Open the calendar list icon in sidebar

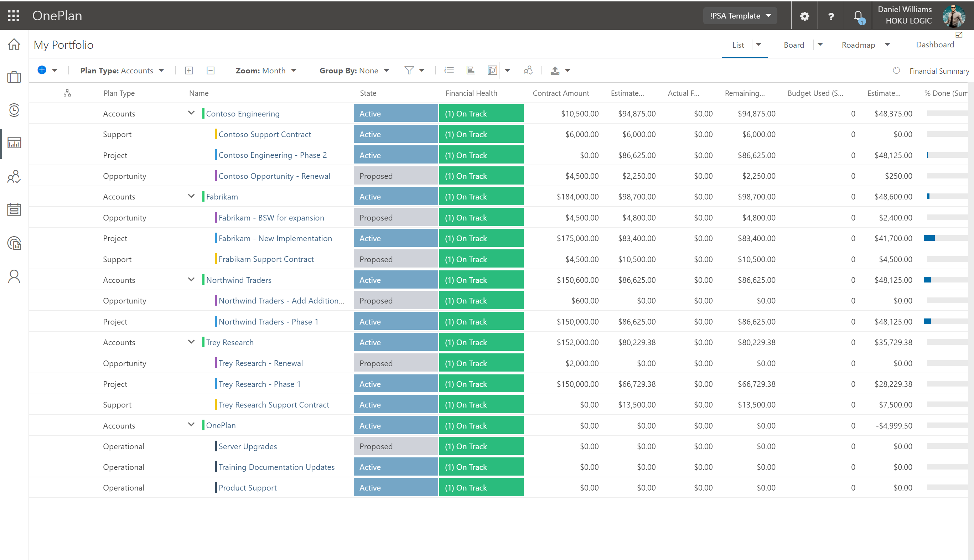(x=14, y=209)
